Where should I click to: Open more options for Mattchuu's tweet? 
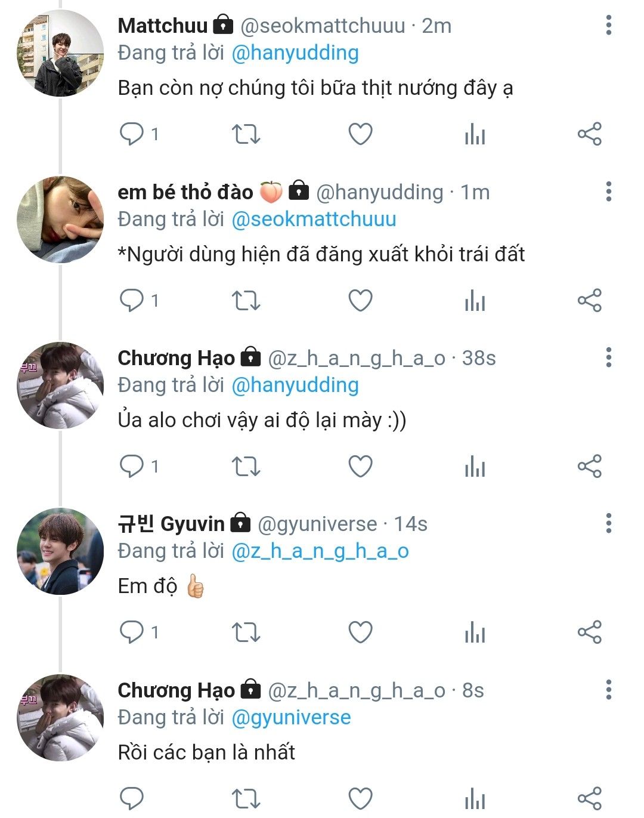[608, 26]
